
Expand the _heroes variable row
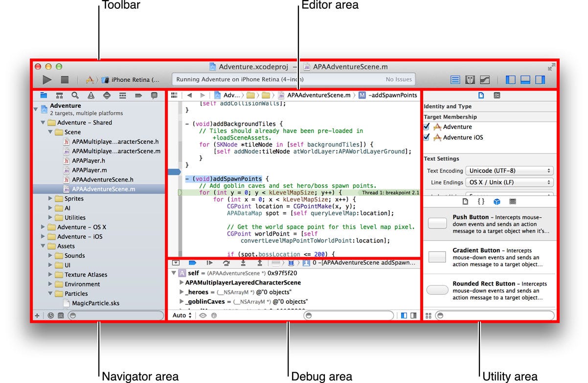181,292
